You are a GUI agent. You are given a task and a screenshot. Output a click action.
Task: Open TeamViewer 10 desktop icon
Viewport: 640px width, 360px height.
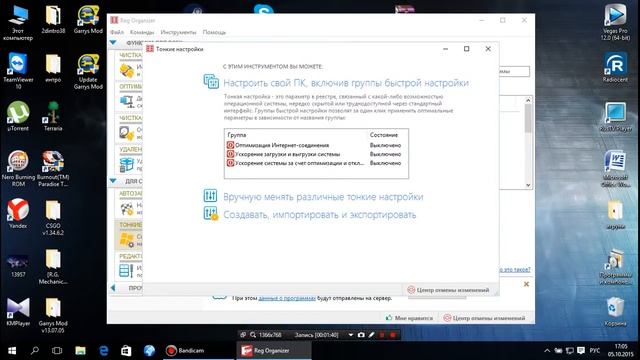coord(18,70)
